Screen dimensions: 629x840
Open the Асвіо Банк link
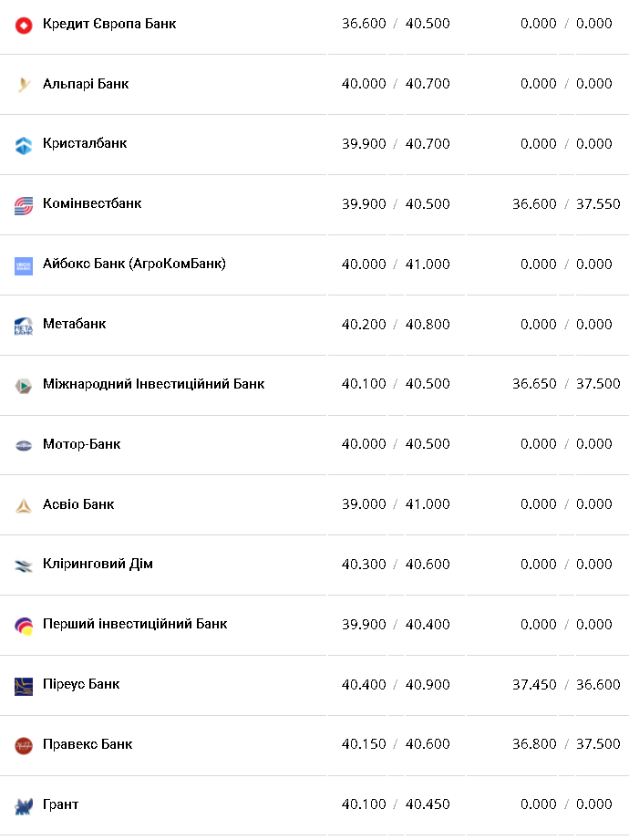78,504
